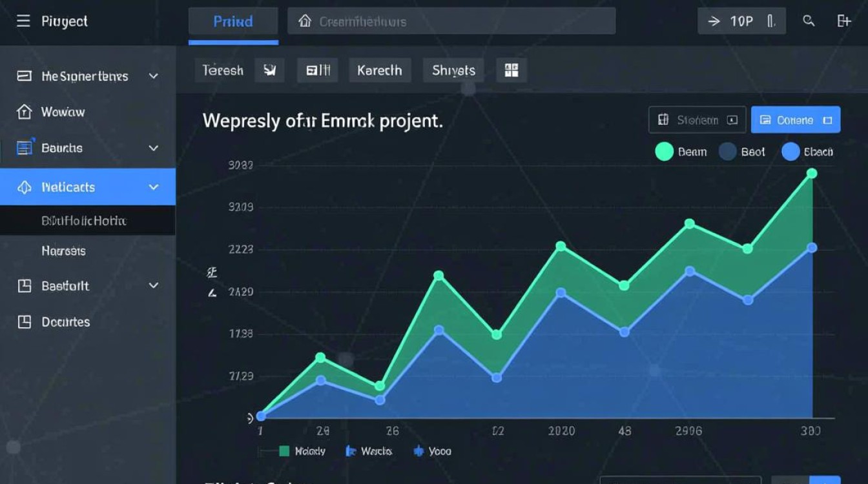Click the blue Conene button
The height and width of the screenshot is (484, 868).
click(795, 120)
